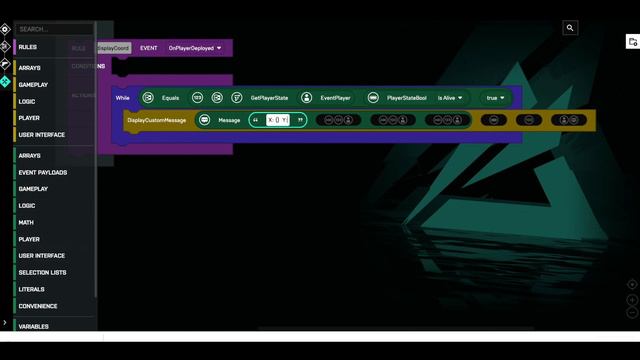Open the green ARRAYS category

coord(29,156)
